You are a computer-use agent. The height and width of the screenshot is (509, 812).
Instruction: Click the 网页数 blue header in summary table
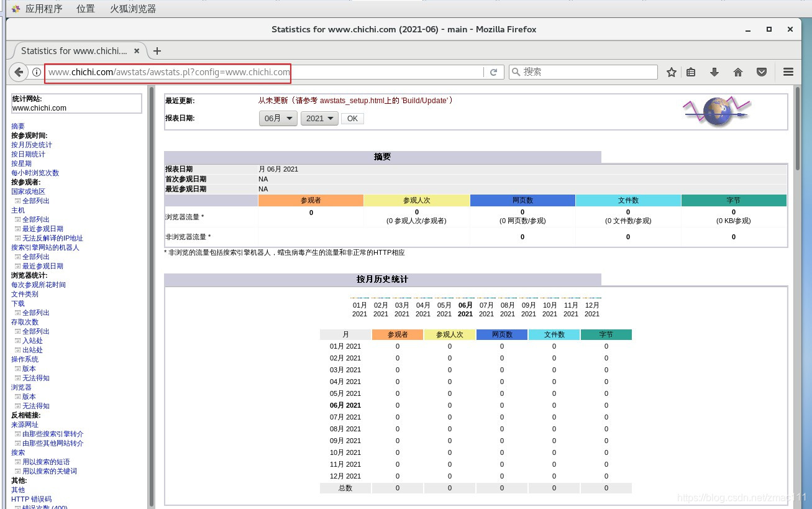point(522,200)
